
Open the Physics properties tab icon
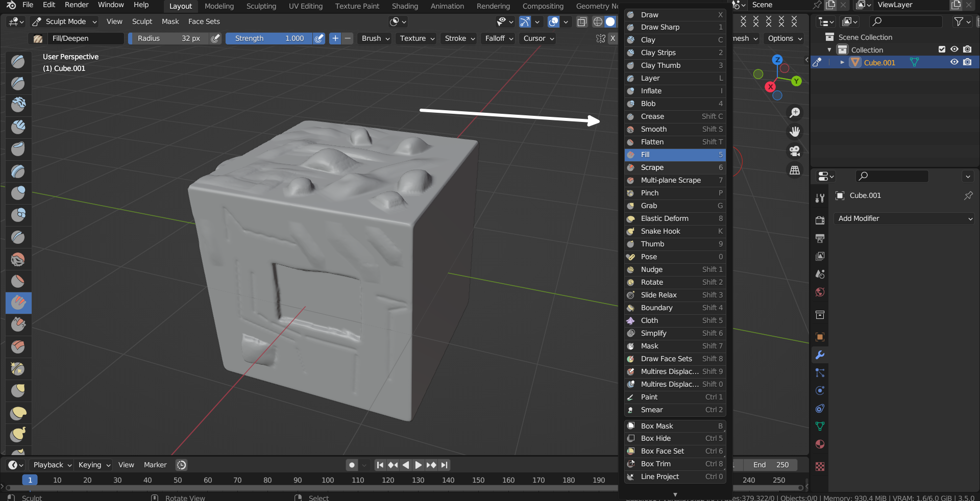820,391
